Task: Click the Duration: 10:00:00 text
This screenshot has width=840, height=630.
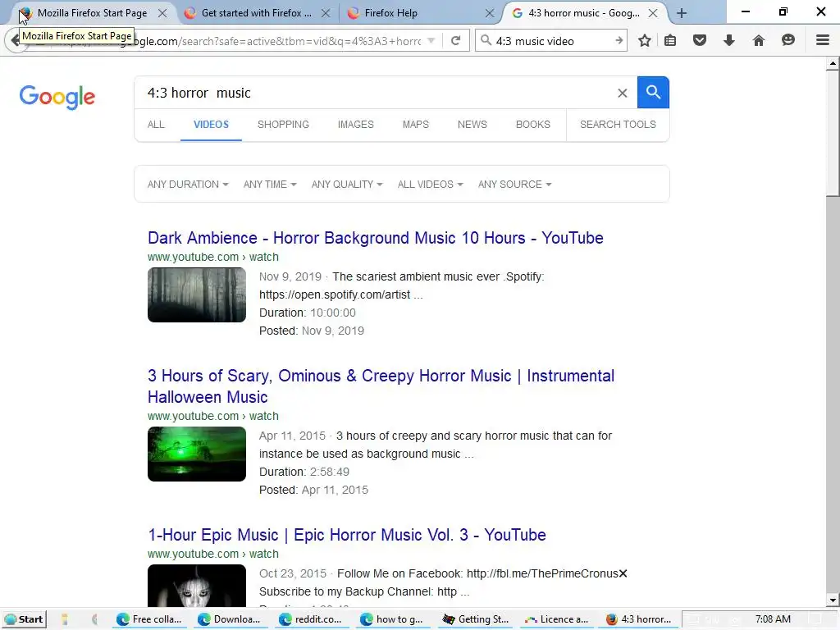Action: pyautogui.click(x=308, y=313)
